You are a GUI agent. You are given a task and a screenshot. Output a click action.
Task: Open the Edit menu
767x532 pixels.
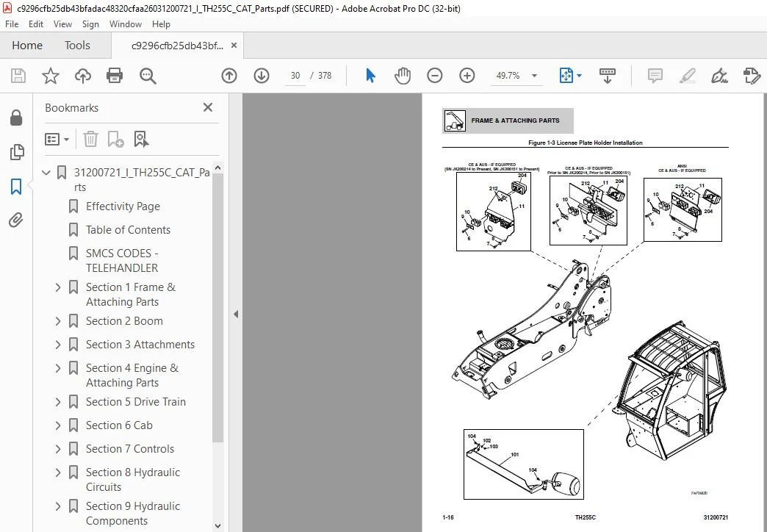coord(36,24)
